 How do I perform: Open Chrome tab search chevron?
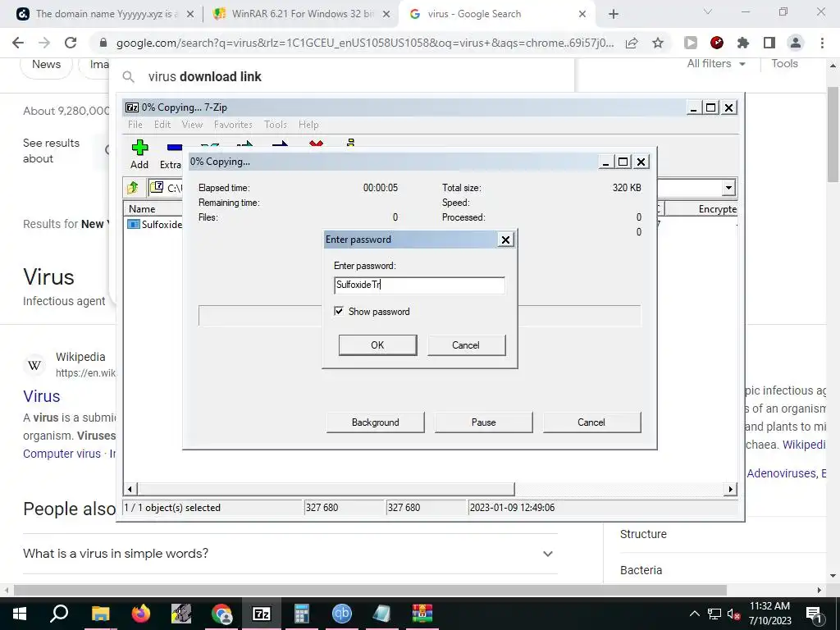coord(708,11)
